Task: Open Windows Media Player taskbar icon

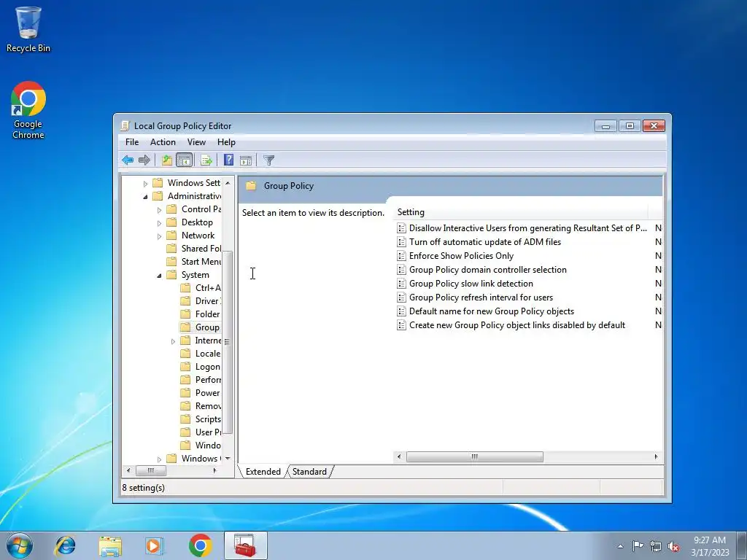Action: (154, 545)
